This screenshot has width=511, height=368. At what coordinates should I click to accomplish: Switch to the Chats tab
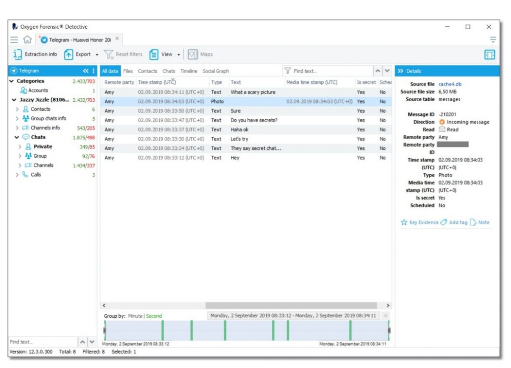tap(169, 71)
